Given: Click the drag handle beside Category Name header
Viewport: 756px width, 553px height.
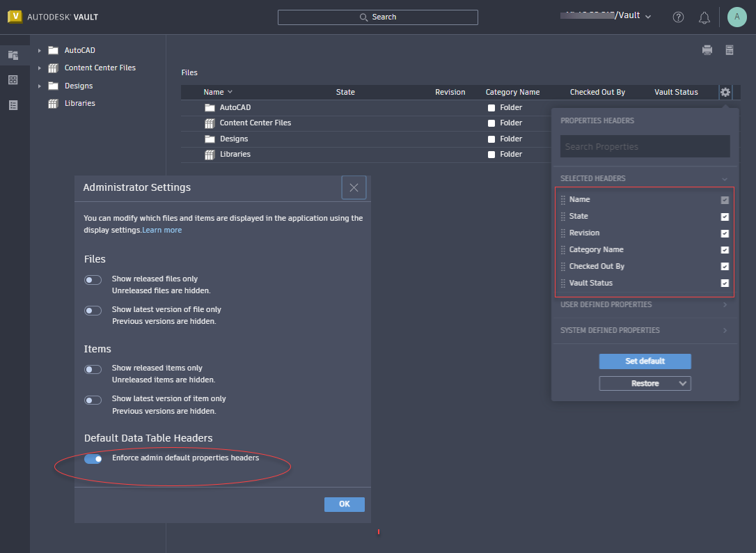Looking at the screenshot, I should click(562, 250).
